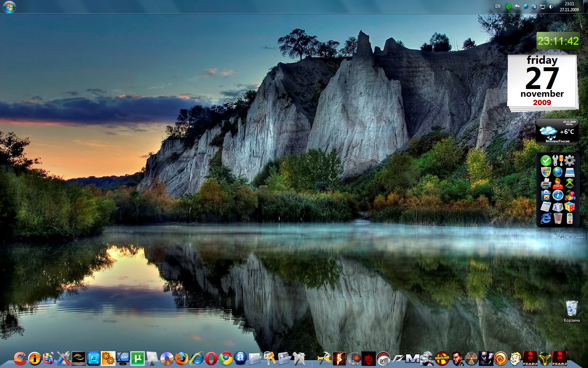
Task: Open the globe network icon in widget
Action: coord(558,172)
